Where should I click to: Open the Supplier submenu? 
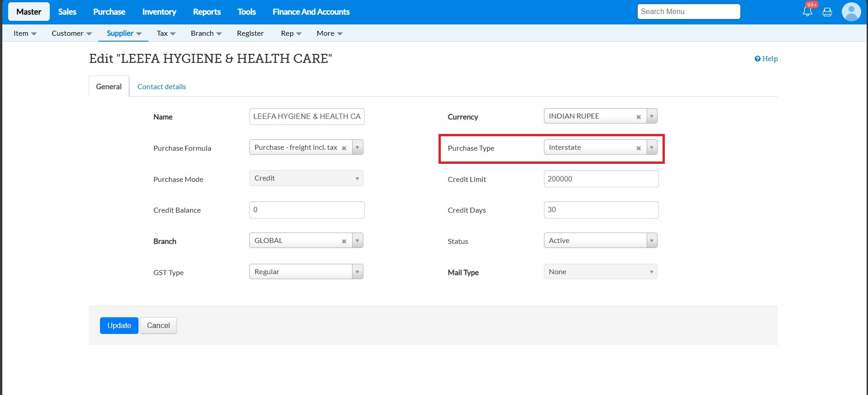(x=124, y=33)
